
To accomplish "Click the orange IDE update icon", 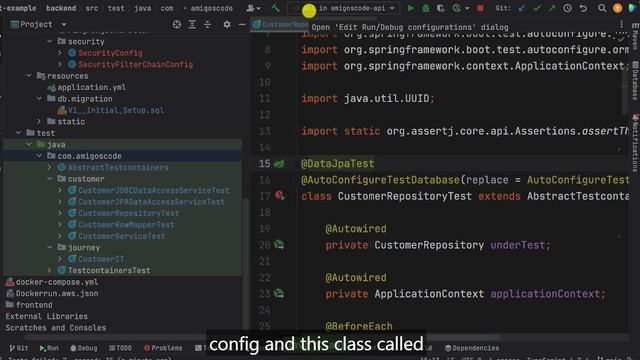I will [x=618, y=8].
